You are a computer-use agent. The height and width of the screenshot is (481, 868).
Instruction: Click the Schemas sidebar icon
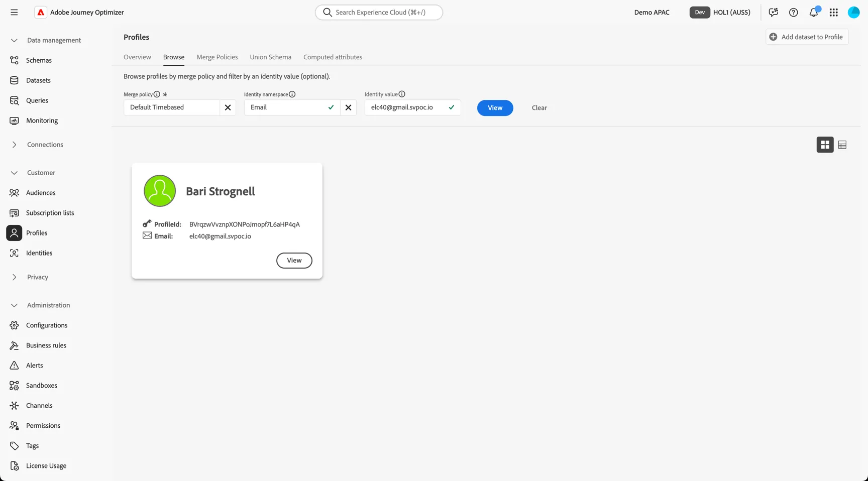(x=14, y=60)
